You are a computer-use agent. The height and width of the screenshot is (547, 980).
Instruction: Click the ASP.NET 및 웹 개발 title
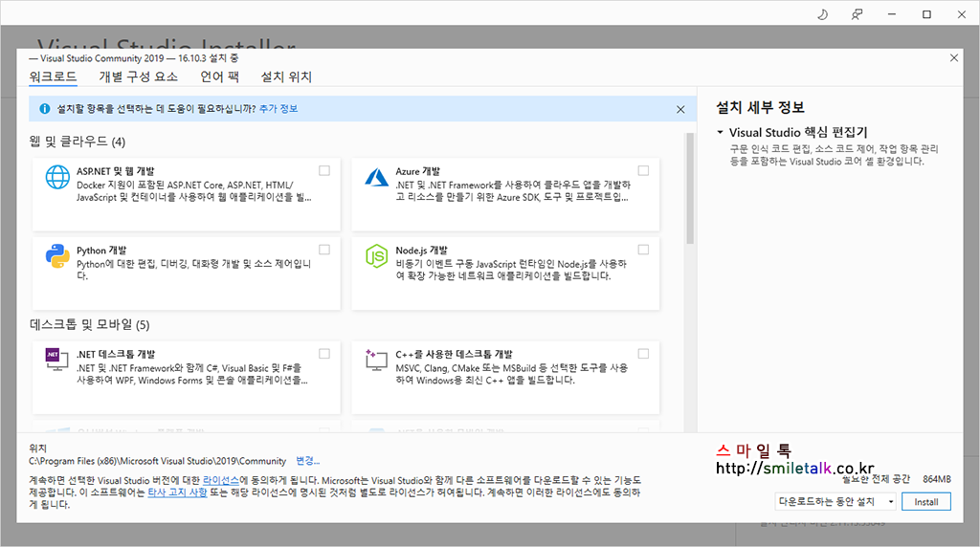pyautogui.click(x=116, y=171)
